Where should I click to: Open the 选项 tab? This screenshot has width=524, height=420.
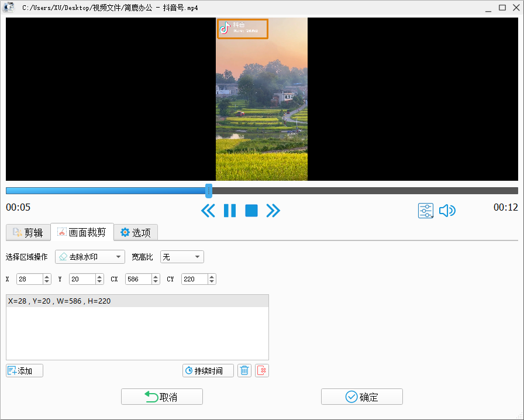click(136, 232)
